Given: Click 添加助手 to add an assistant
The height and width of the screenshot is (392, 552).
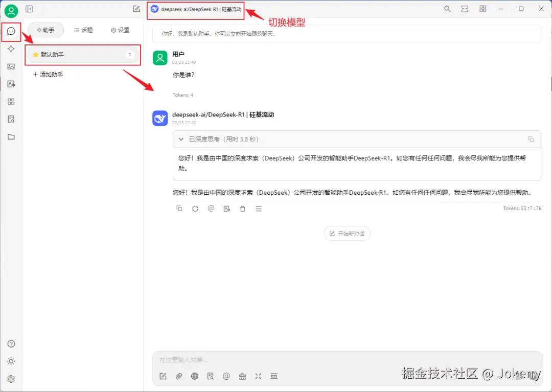Looking at the screenshot, I should 48,75.
